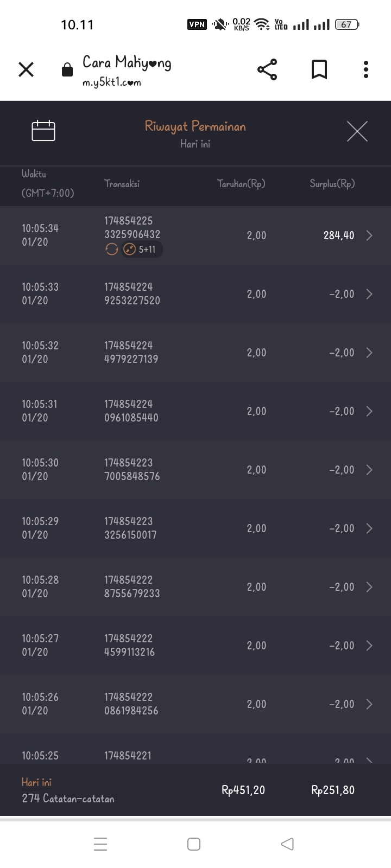This screenshot has width=391, height=868.
Task: Tap the share icon in browser bar
Action: (x=267, y=69)
